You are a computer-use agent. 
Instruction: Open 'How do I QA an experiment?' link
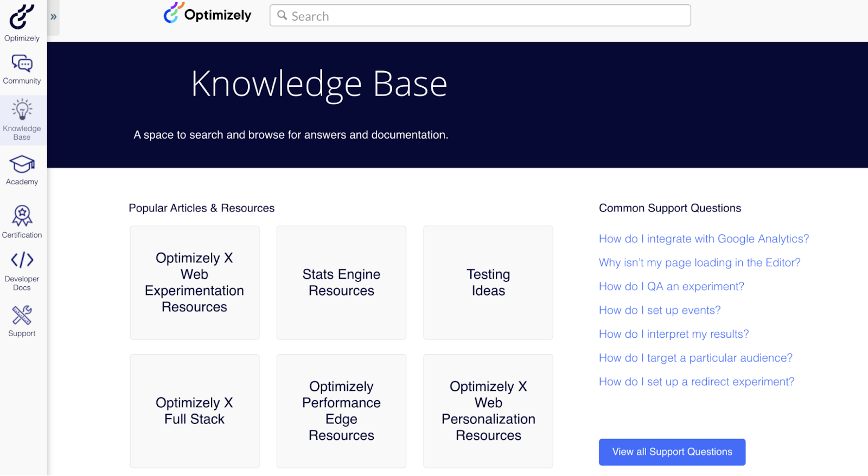point(671,286)
